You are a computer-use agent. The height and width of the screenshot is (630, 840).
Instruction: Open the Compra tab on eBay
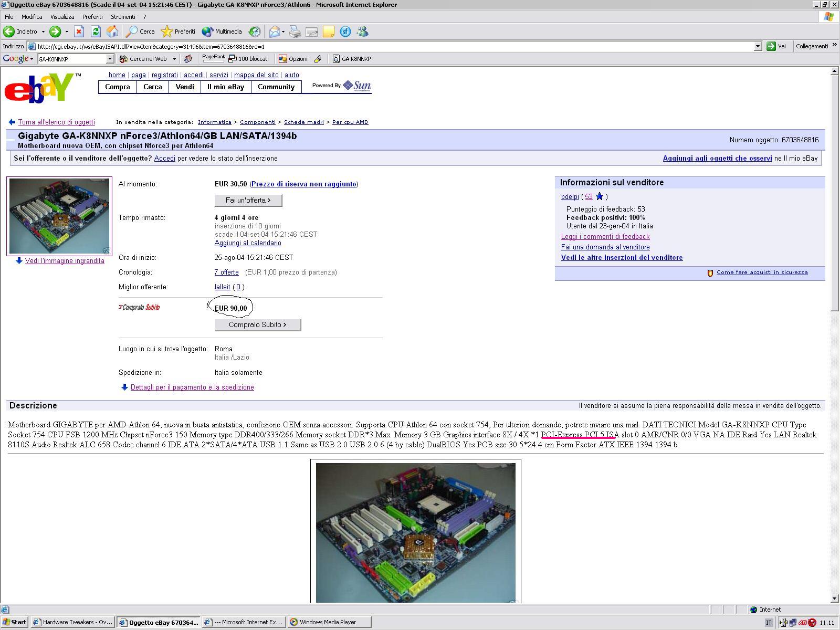coord(118,87)
